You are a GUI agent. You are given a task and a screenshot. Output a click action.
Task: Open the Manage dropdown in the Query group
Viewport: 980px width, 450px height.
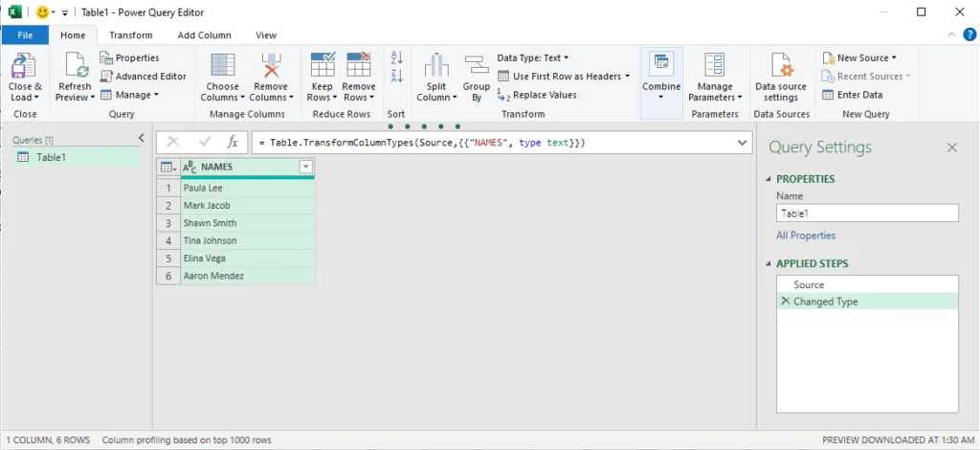[x=129, y=95]
